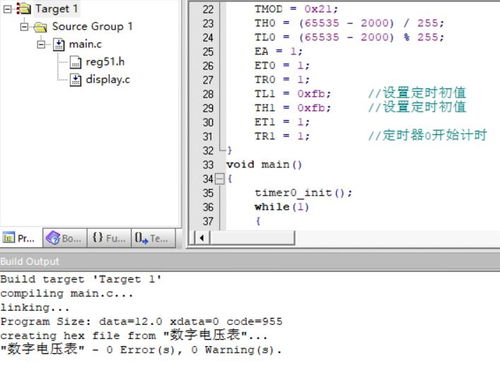Screen dimensions: 500x366
Task: Click the 'TH1 = 0xfb;' statement
Action: point(293,108)
